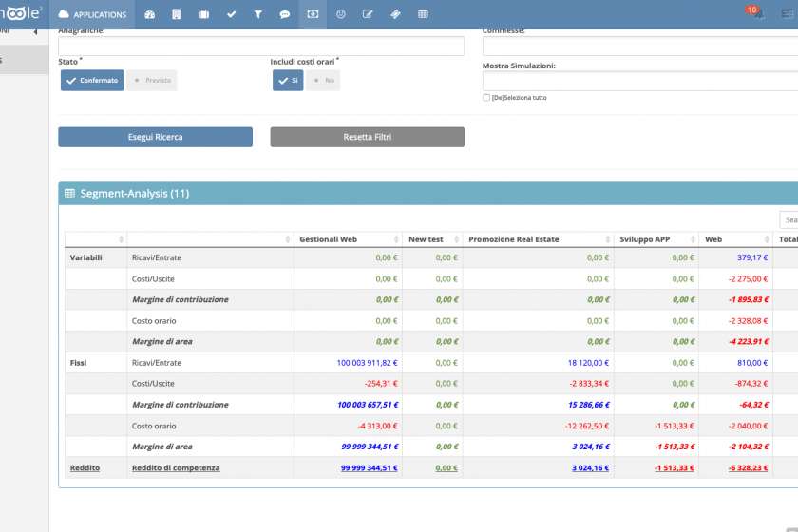Open notifications bell with badge 10
The height and width of the screenshot is (532, 798).
[x=755, y=12]
